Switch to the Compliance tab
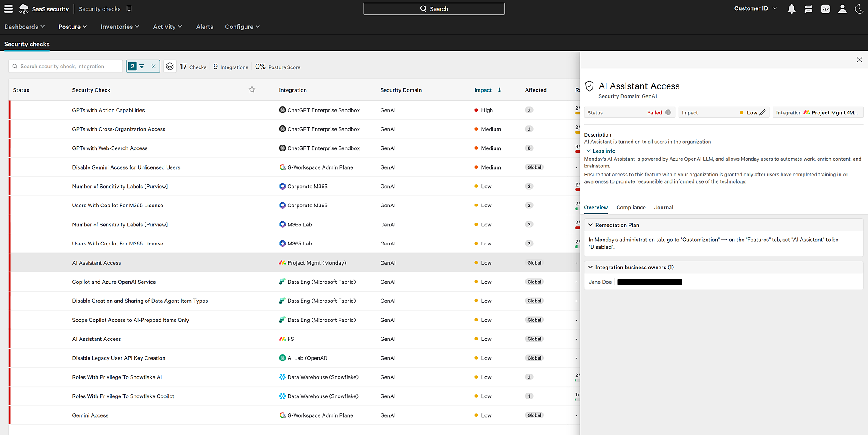Image resolution: width=868 pixels, height=435 pixels. [x=631, y=207]
